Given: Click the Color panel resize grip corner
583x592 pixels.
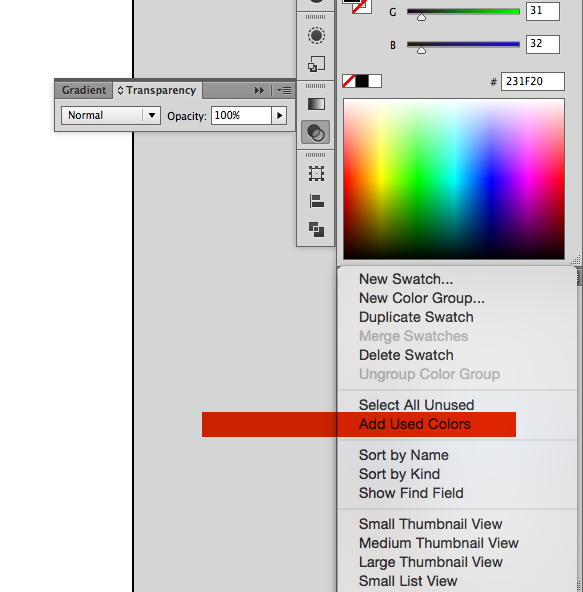Looking at the screenshot, I should click(x=576, y=260).
